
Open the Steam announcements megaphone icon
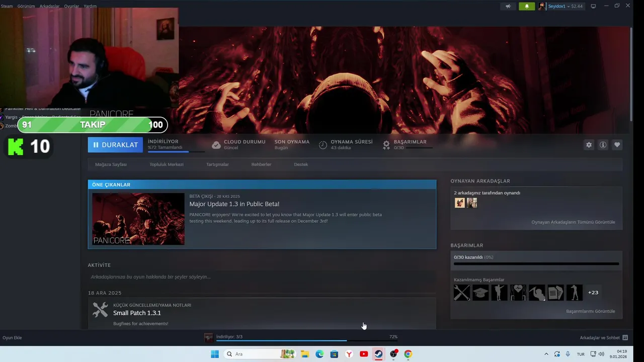point(508,6)
